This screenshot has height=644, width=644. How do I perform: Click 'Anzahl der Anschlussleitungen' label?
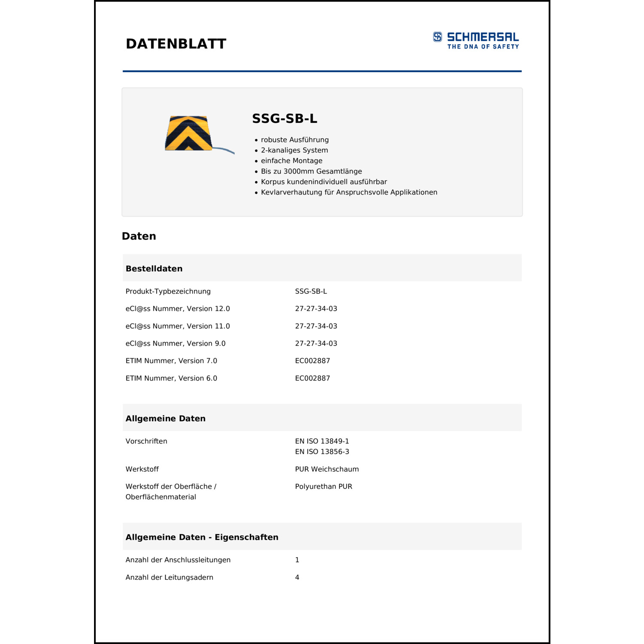pyautogui.click(x=178, y=560)
